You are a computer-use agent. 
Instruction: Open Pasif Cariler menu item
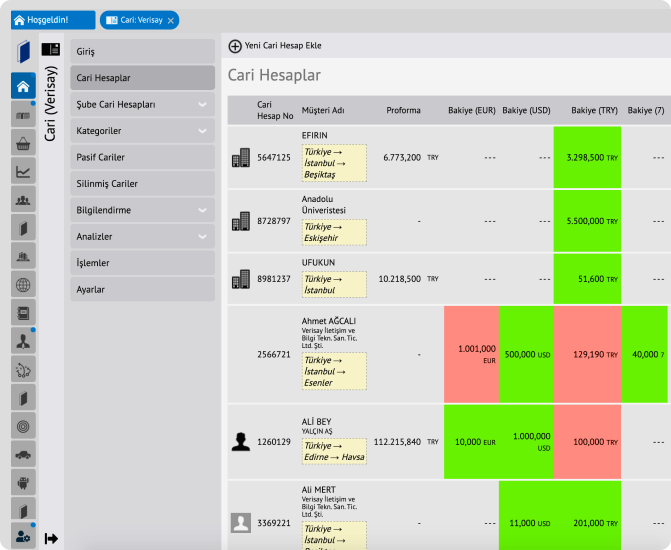click(x=143, y=157)
